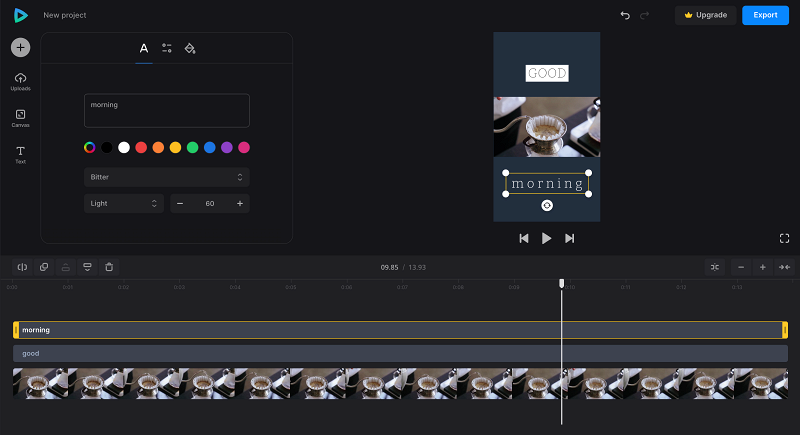Delete the selected clip with trash icon
The width and height of the screenshot is (800, 435).
pos(109,267)
